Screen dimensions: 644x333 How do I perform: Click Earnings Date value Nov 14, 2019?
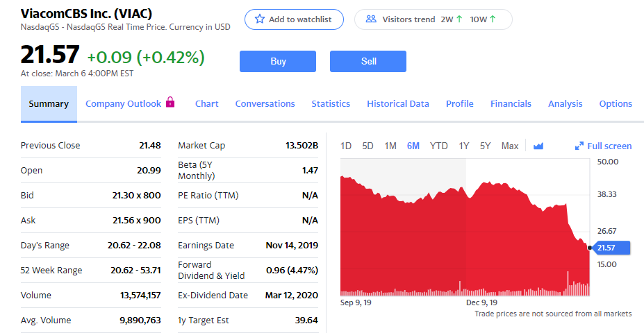click(x=292, y=245)
